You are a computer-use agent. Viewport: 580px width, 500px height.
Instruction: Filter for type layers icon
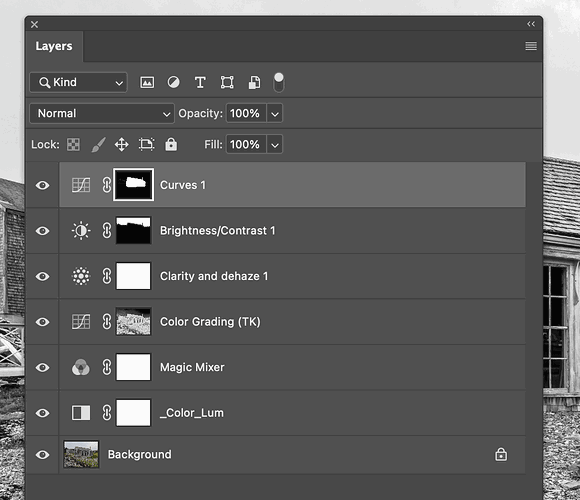pyautogui.click(x=200, y=82)
